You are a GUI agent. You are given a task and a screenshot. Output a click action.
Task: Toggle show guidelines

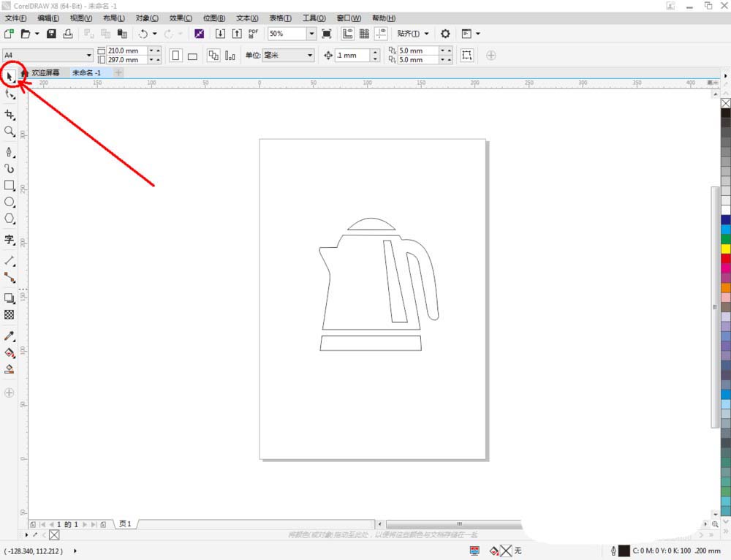click(381, 34)
